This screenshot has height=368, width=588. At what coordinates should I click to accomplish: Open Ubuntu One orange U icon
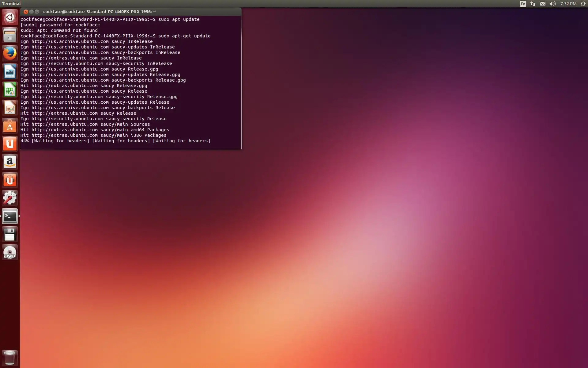(x=10, y=144)
